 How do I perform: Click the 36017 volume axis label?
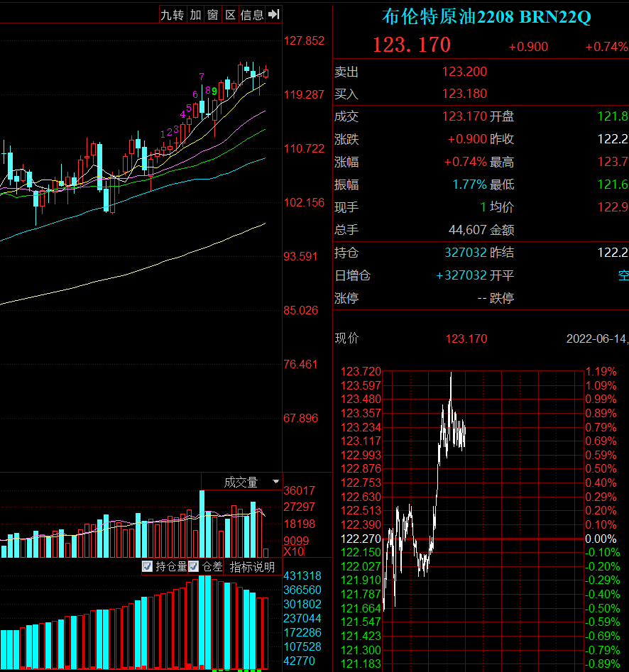[300, 490]
